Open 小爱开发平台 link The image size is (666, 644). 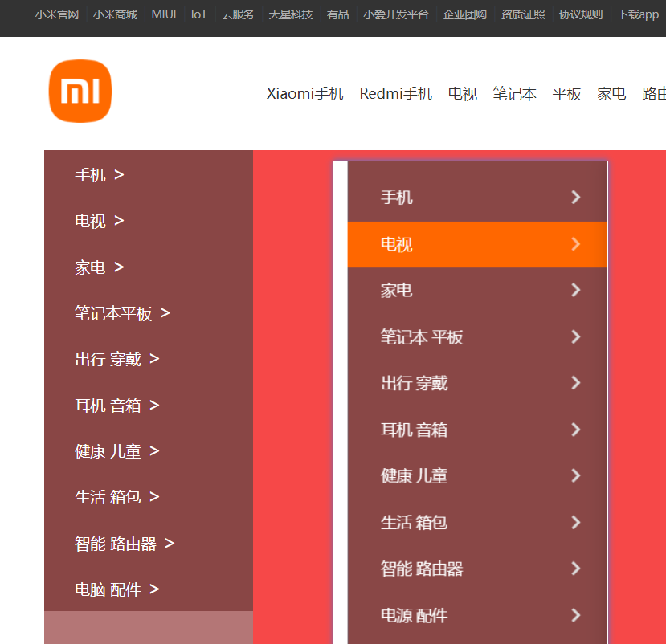396,15
